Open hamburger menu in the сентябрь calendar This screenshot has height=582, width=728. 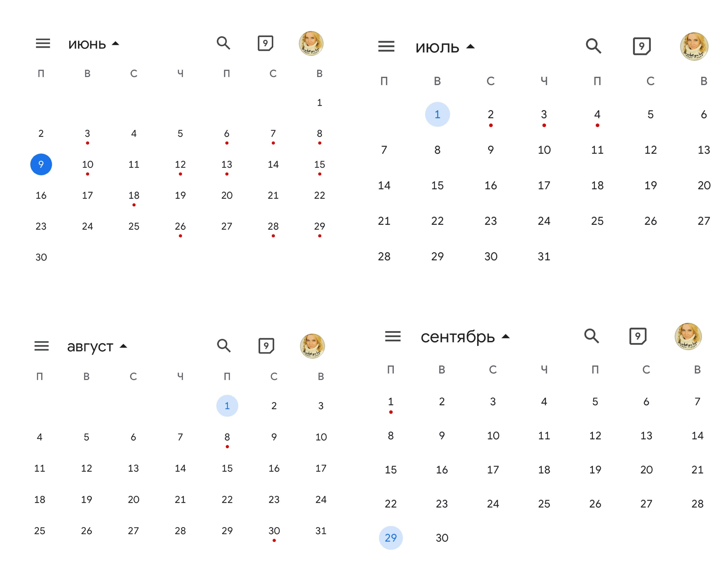(x=393, y=336)
